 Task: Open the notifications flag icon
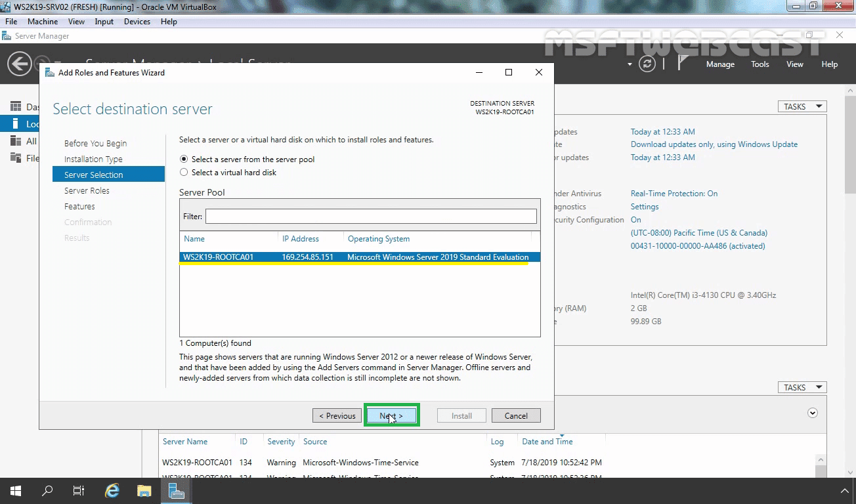click(683, 63)
